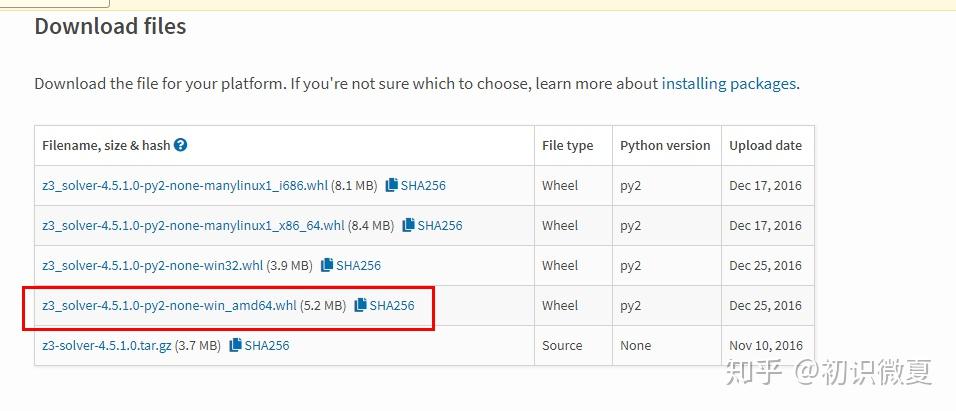Download z3_solver manylinux1_x86_64.whl file
Screen dimensions: 956x411
(x=192, y=225)
